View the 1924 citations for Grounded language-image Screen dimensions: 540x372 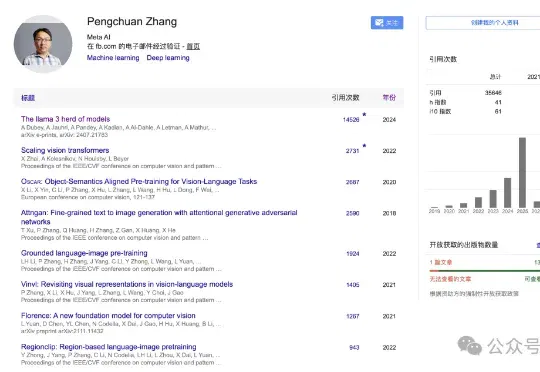pyautogui.click(x=353, y=254)
